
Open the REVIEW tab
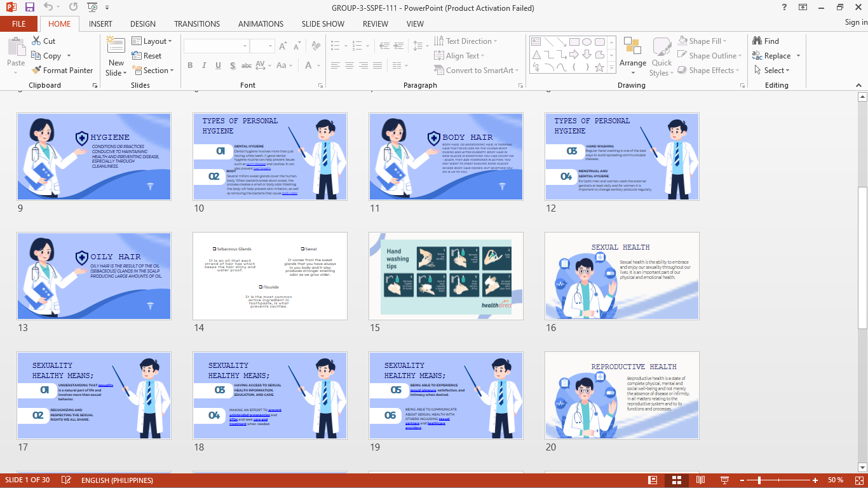click(x=375, y=24)
